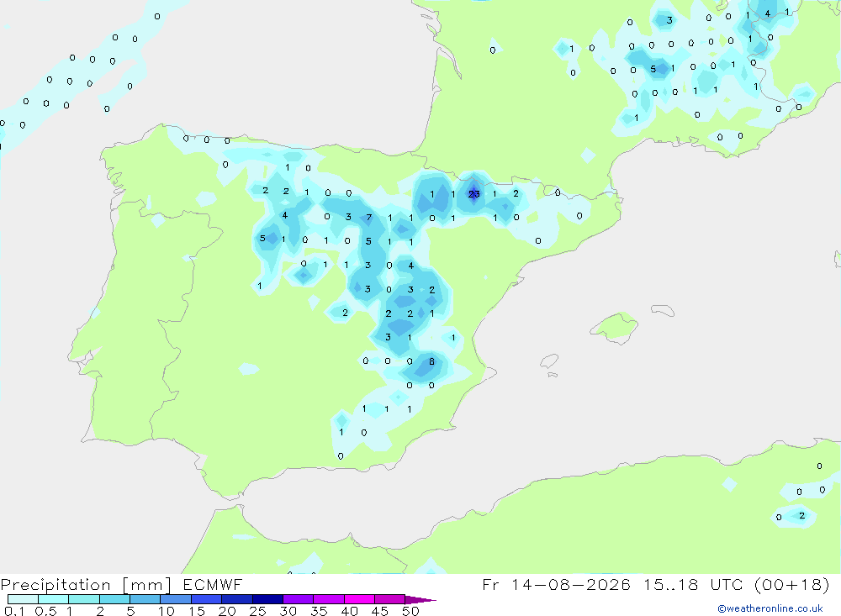Click the '15..18 UTC' time range text
The height and width of the screenshot is (616, 841).
click(x=695, y=585)
